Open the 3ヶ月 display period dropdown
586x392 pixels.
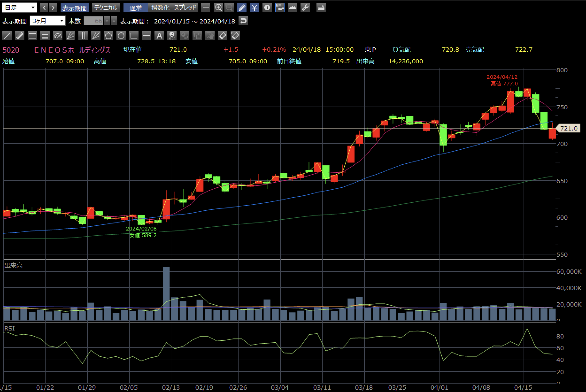pos(47,21)
